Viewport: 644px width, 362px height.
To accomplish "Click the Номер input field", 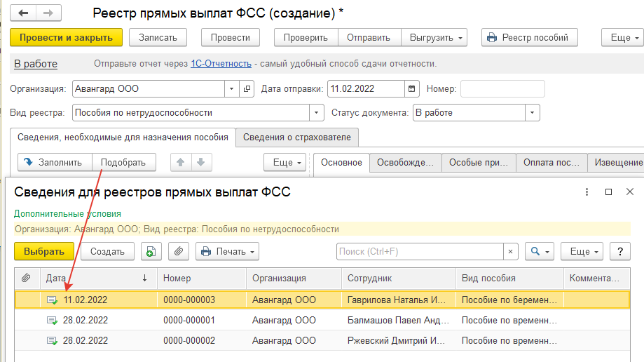I will click(x=502, y=89).
